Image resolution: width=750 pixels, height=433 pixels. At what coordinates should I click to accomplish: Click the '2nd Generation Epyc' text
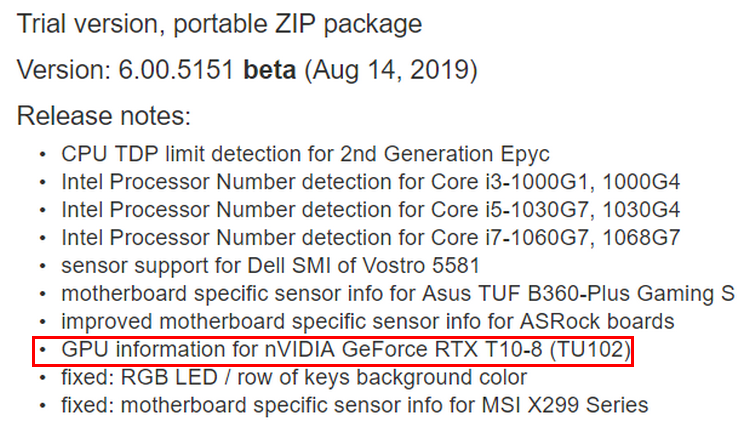click(x=445, y=154)
